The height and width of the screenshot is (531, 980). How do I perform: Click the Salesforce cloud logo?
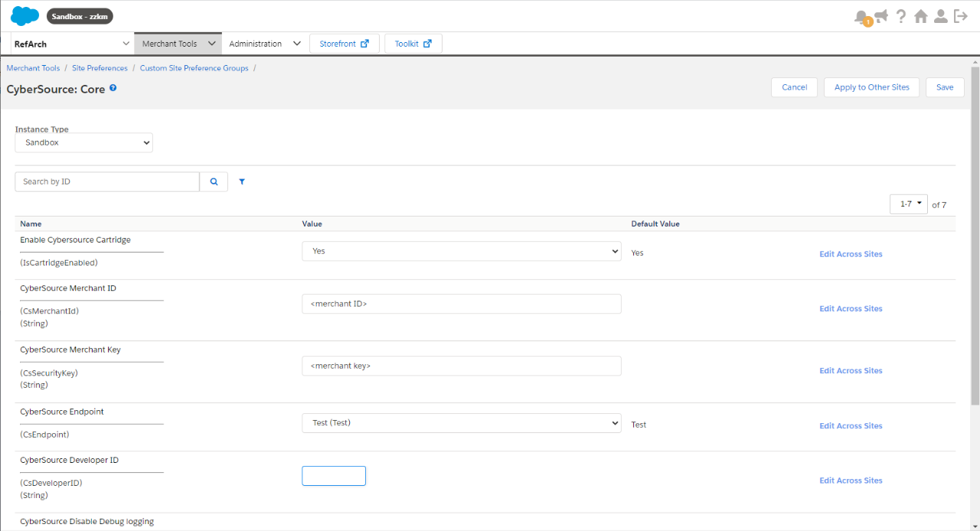(24, 16)
